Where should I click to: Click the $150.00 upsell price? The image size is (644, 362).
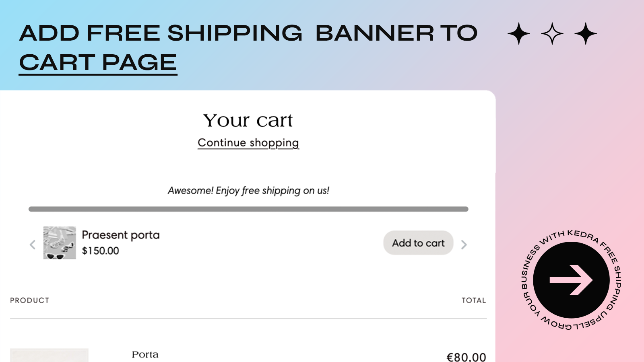(101, 251)
